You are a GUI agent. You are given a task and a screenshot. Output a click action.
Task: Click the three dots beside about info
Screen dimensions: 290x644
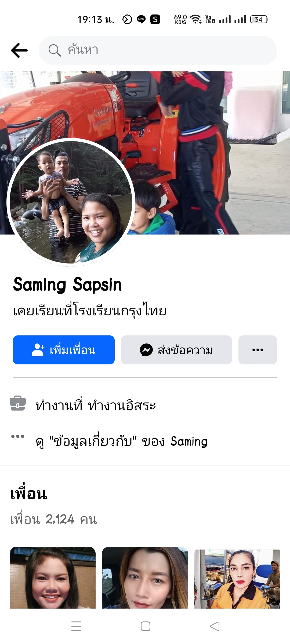[18, 436]
